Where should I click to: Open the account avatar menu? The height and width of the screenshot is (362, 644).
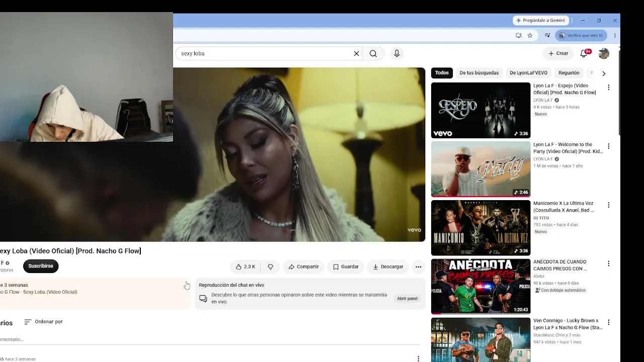(604, 53)
